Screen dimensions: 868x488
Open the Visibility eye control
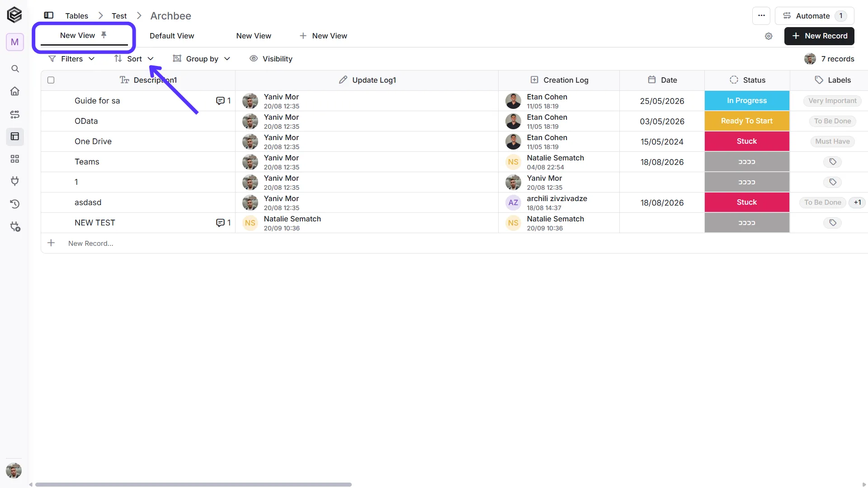click(x=271, y=59)
